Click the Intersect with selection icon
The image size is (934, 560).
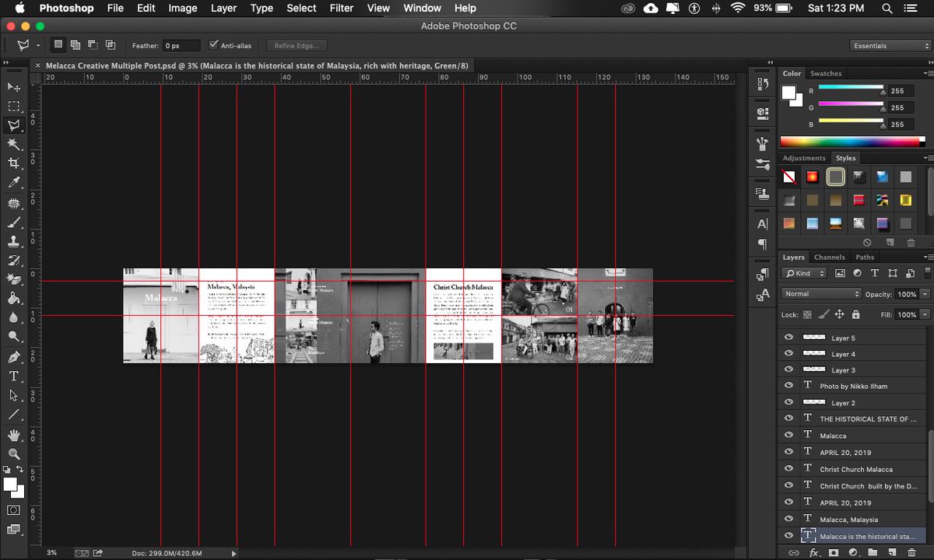tap(111, 45)
